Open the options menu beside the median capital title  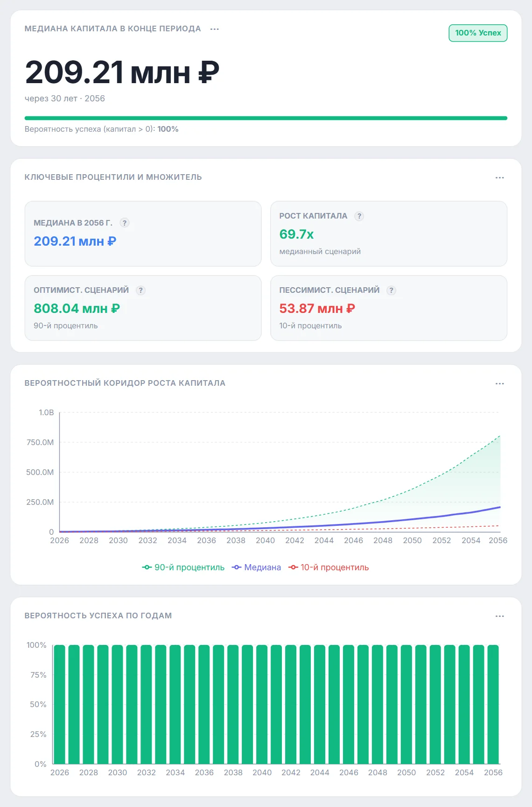(x=215, y=29)
